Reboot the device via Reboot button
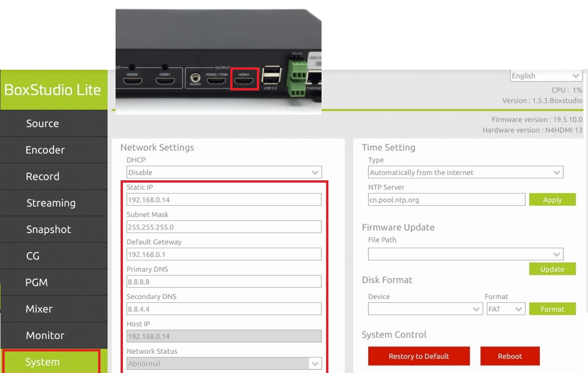The width and height of the screenshot is (588, 373). tap(510, 356)
